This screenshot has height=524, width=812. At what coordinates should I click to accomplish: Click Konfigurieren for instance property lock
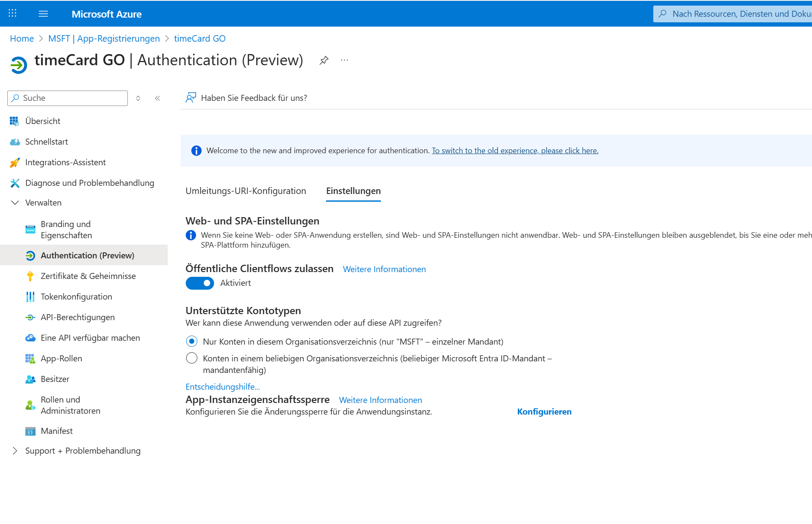(544, 412)
